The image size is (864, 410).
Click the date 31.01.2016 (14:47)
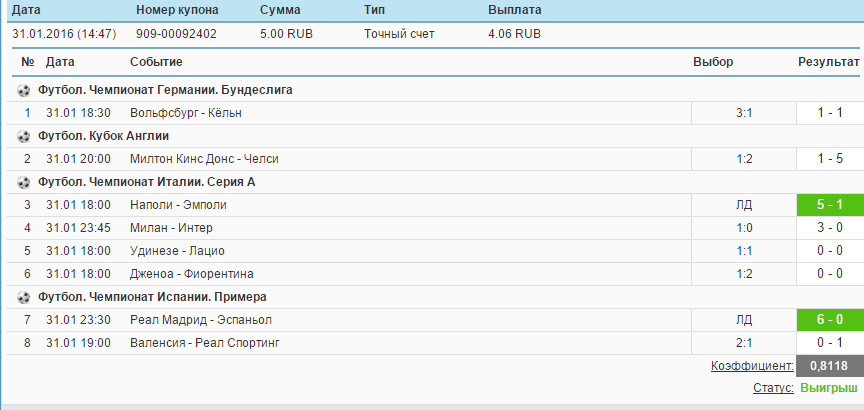64,34
